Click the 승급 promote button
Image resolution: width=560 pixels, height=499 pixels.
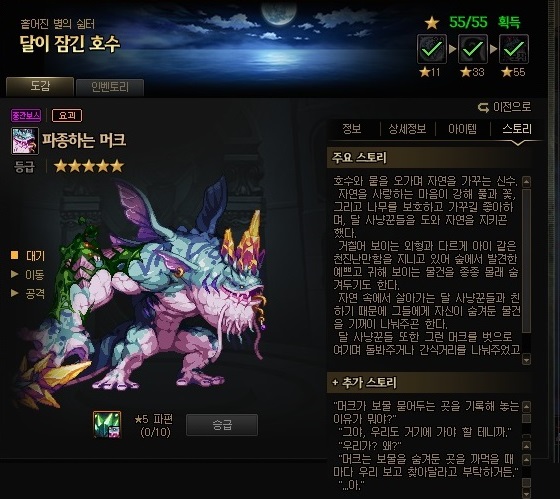[x=222, y=424]
